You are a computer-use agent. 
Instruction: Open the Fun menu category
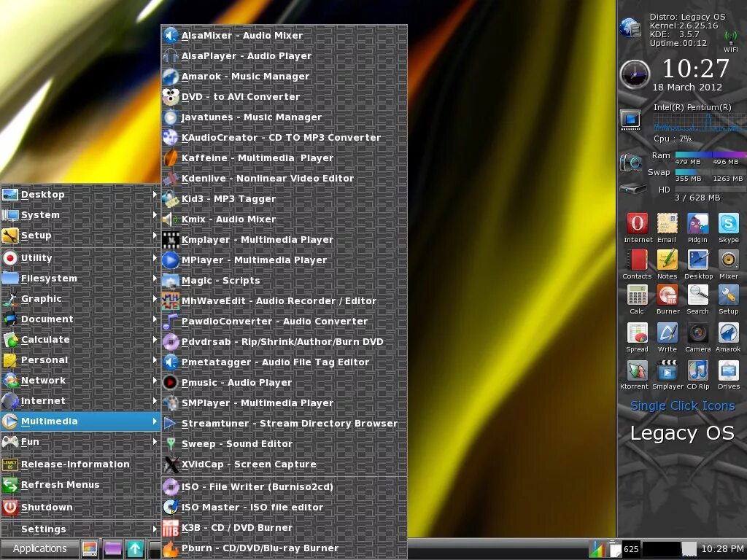point(80,442)
